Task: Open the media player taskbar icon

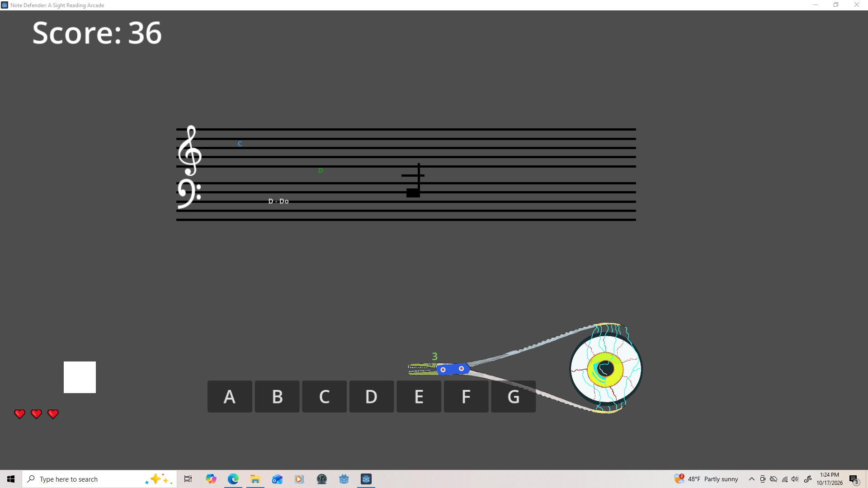Action: 299,479
